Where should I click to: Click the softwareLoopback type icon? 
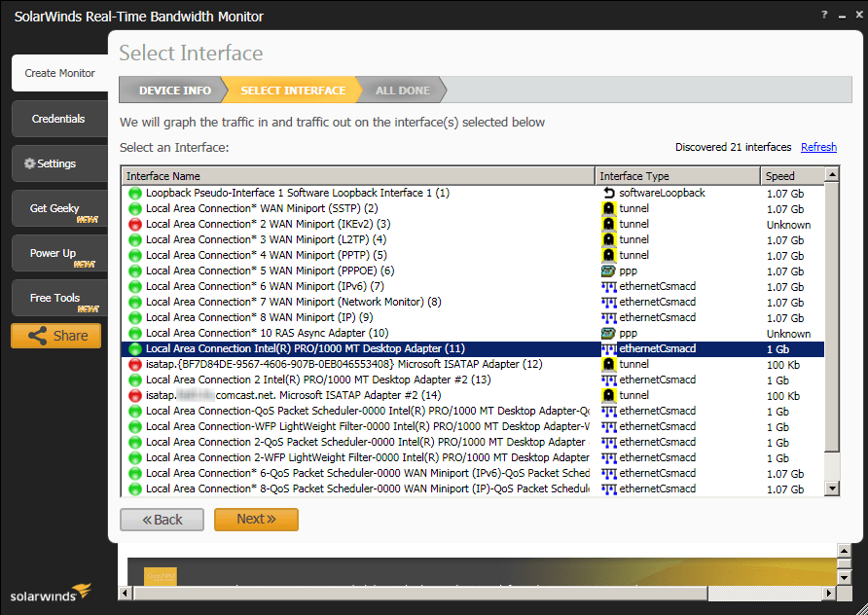point(609,193)
